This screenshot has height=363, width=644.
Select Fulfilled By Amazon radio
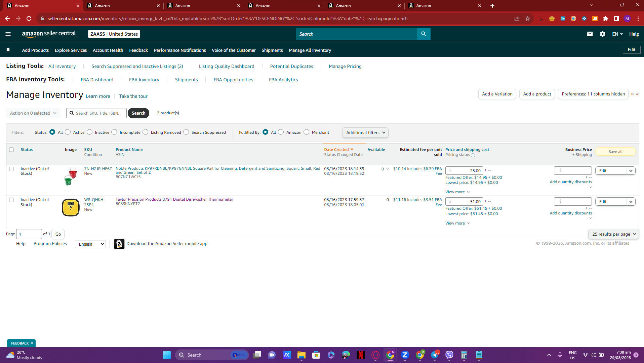(281, 132)
